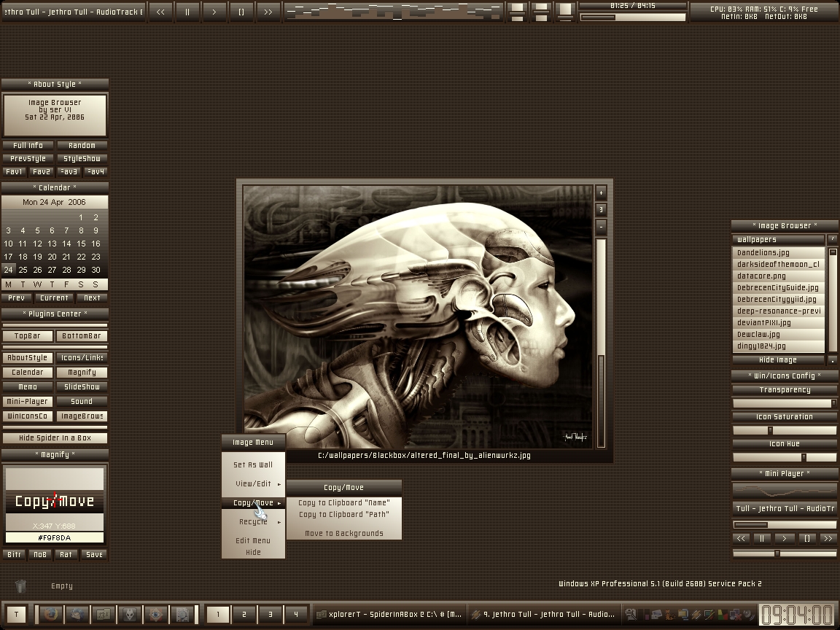The height and width of the screenshot is (630, 840).
Task: Stop playback using top bar button
Action: pos(241,12)
